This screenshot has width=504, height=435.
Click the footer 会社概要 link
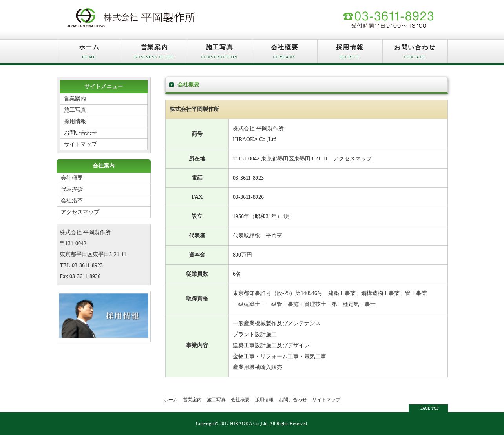(240, 400)
